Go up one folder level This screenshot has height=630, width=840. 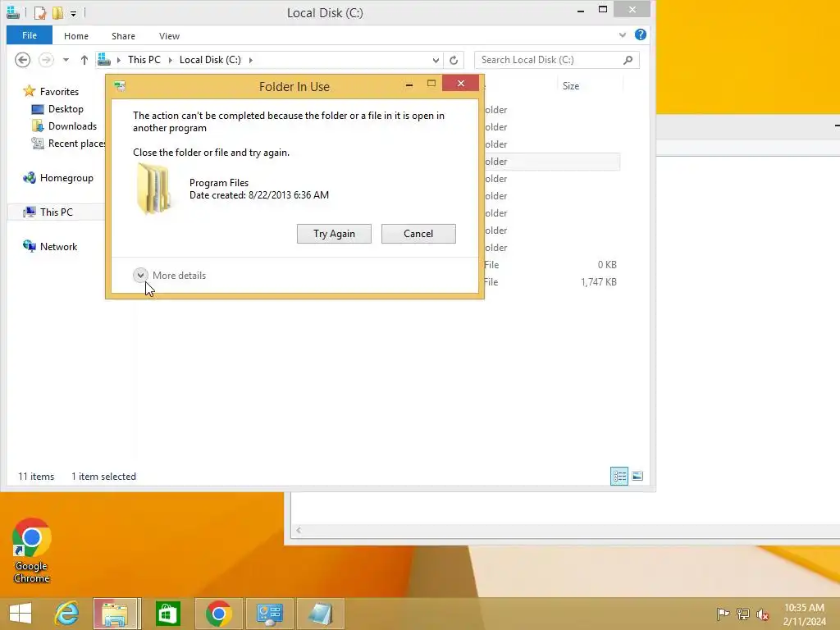click(x=84, y=60)
